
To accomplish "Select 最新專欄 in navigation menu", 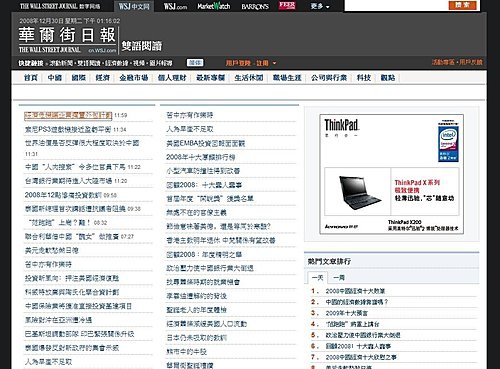I will click(x=210, y=78).
